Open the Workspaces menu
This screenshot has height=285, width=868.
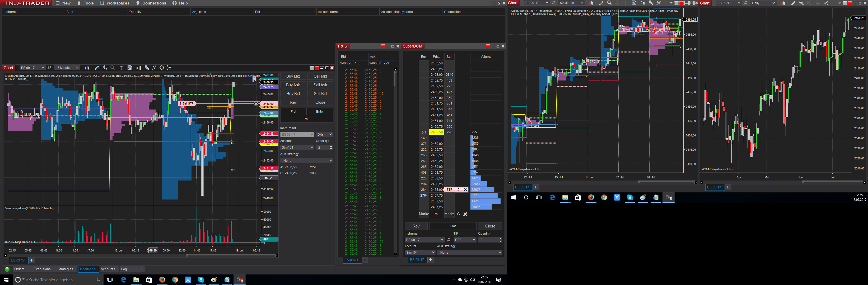pyautogui.click(x=115, y=3)
